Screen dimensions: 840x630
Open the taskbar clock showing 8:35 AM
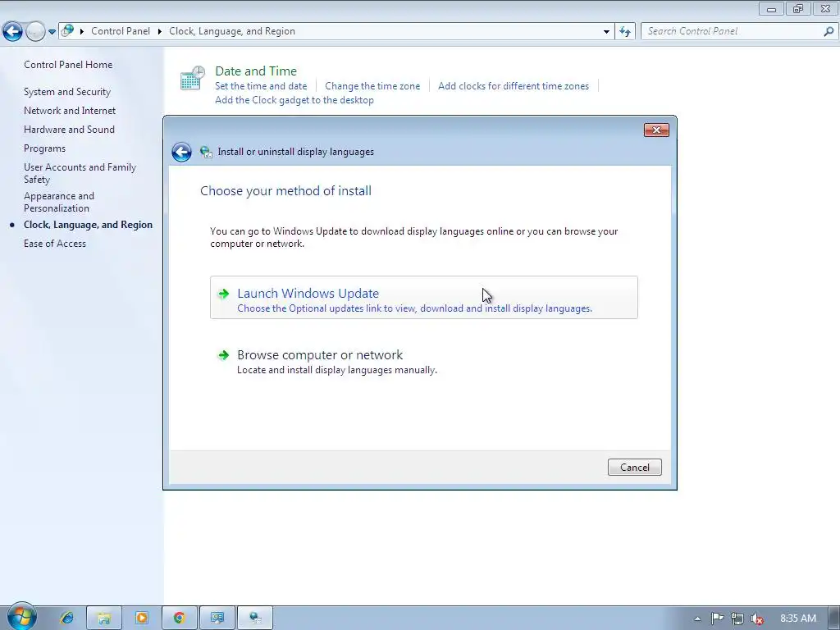coord(797,619)
